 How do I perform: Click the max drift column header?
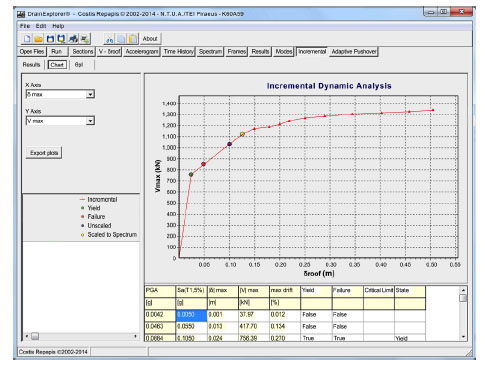pyautogui.click(x=285, y=291)
